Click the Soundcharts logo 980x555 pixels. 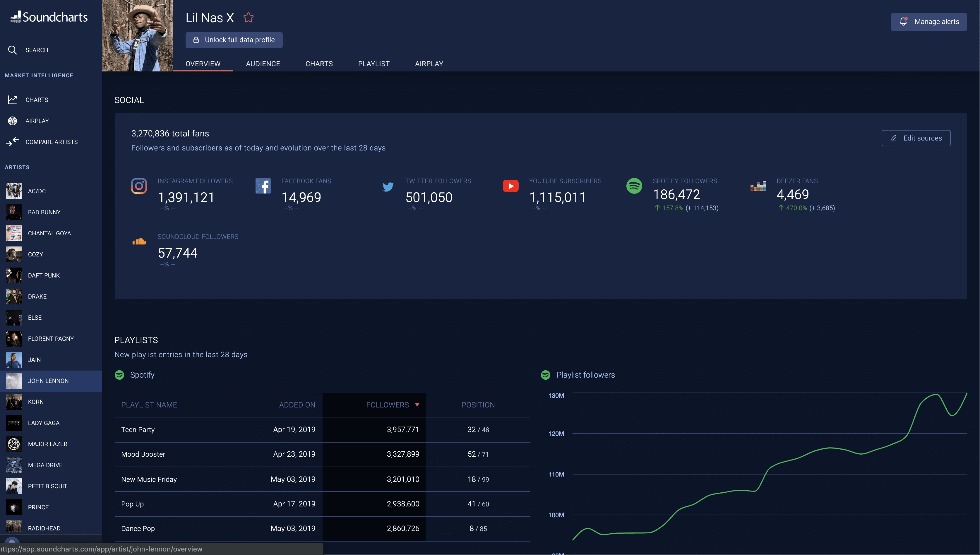pos(49,17)
